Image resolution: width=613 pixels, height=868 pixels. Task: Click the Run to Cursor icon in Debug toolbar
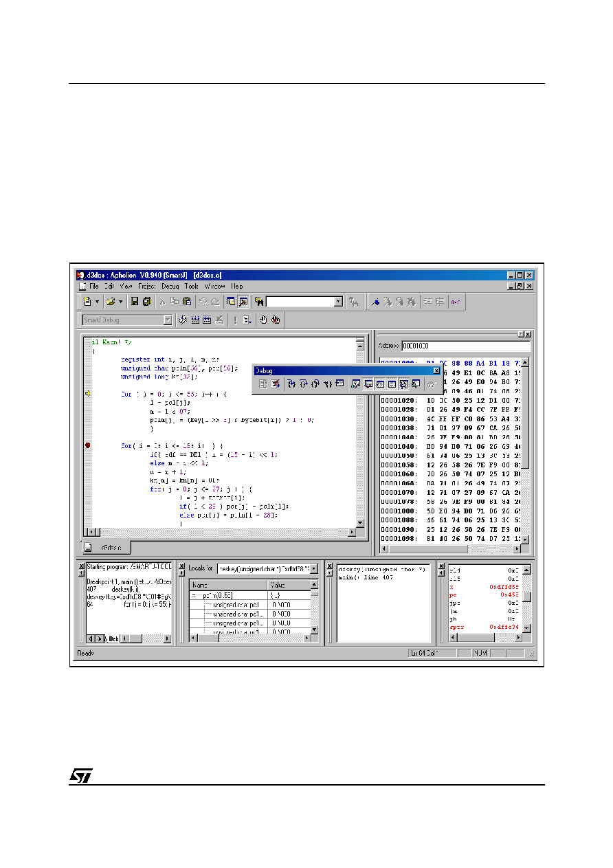[328, 384]
